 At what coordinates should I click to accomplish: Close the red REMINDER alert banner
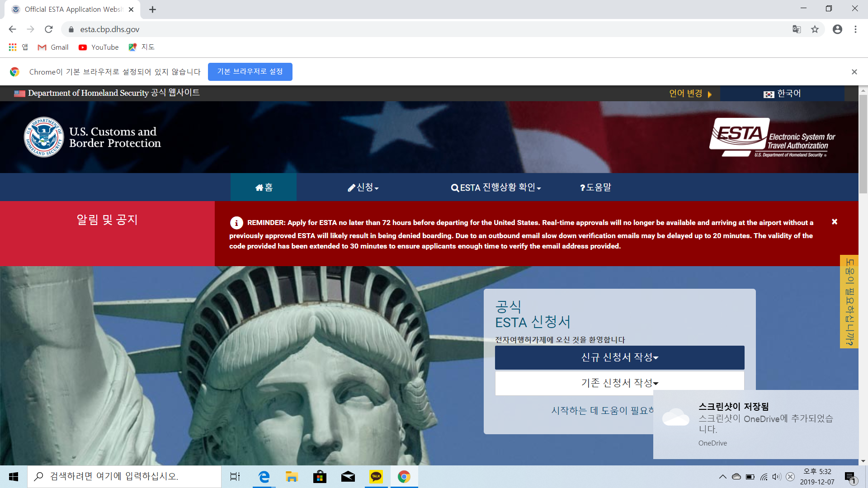(x=835, y=221)
